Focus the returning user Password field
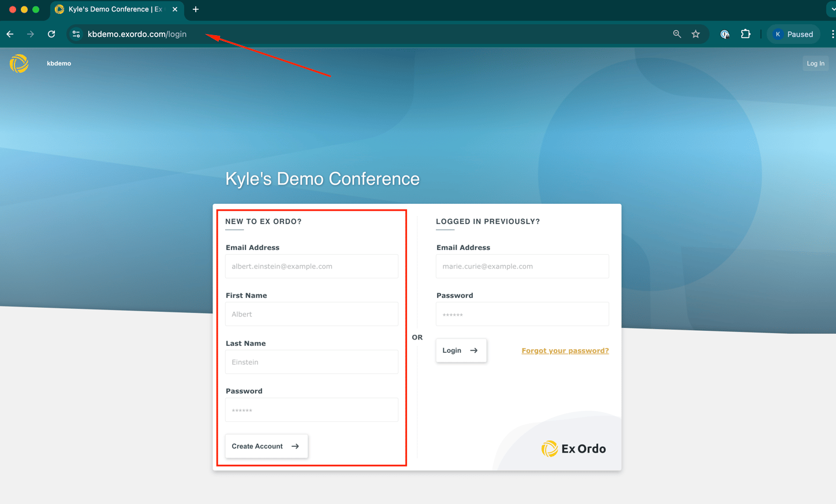The width and height of the screenshot is (836, 504). tap(522, 314)
